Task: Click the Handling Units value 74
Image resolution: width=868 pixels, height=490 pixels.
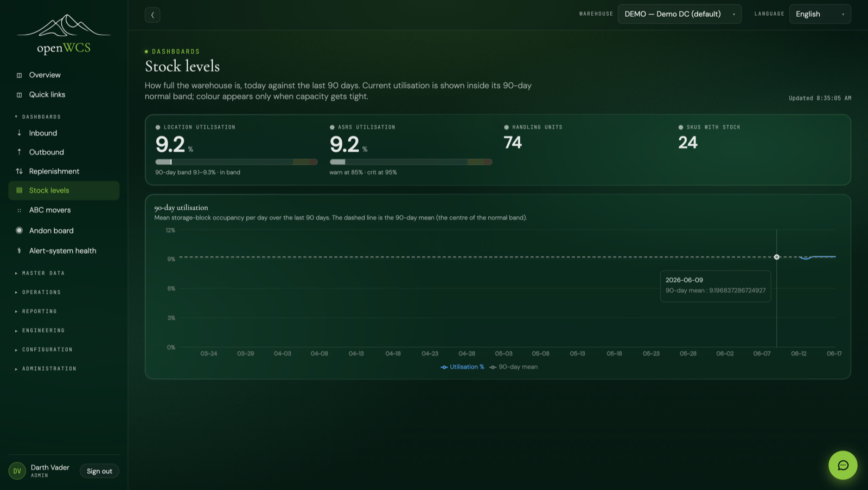Action: (x=513, y=143)
